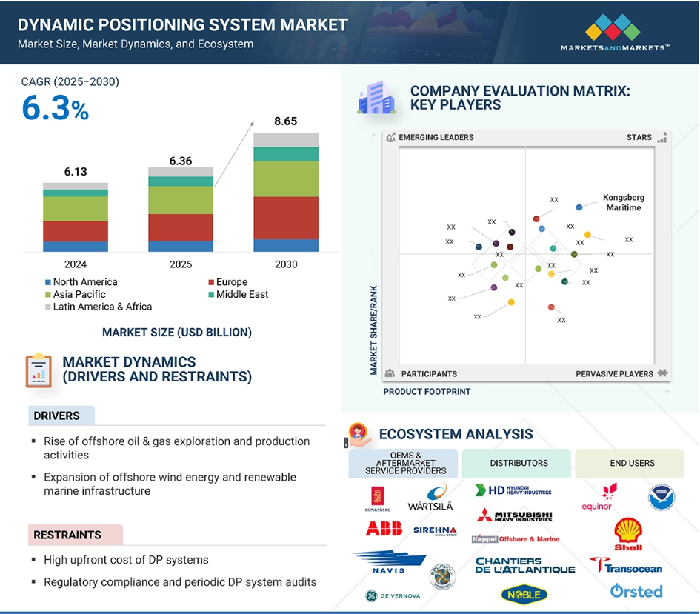Click the Middle East legend swatch
Viewport: 700px width, 614px height.
click(x=211, y=295)
